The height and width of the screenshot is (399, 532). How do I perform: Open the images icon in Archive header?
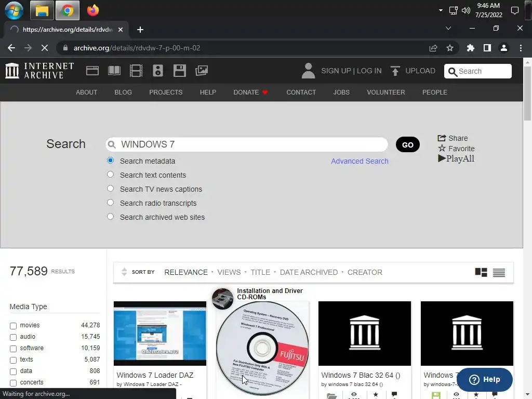(x=202, y=71)
